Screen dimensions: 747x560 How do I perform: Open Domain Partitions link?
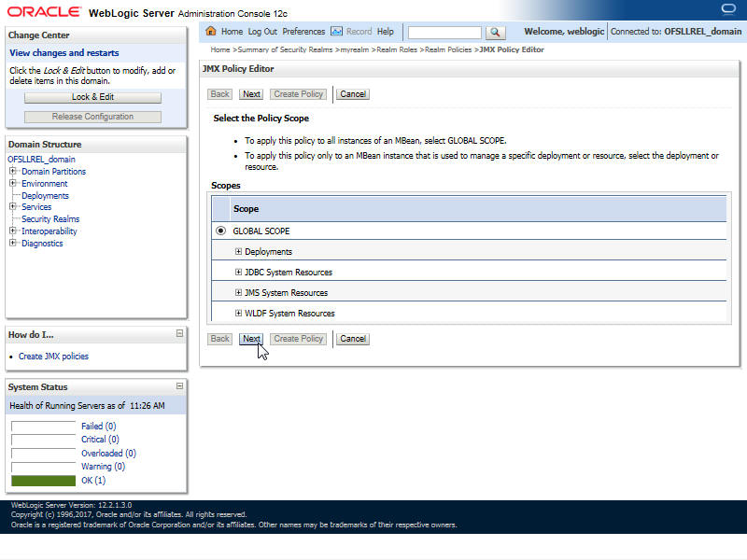54,172
